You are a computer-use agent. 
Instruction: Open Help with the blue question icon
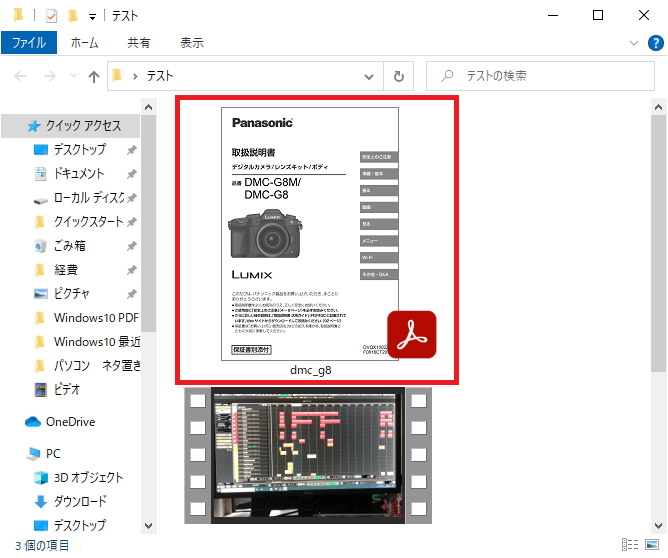click(x=656, y=43)
